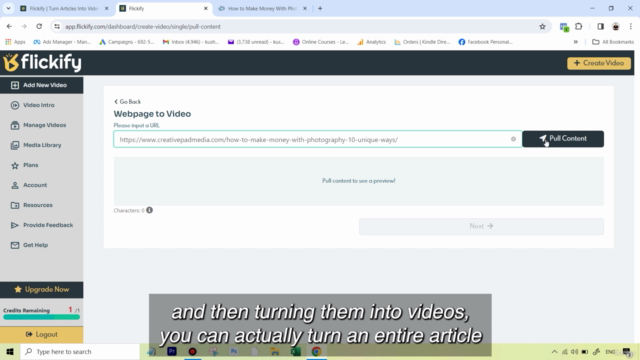
Task: Click the Create Video button
Action: point(599,63)
